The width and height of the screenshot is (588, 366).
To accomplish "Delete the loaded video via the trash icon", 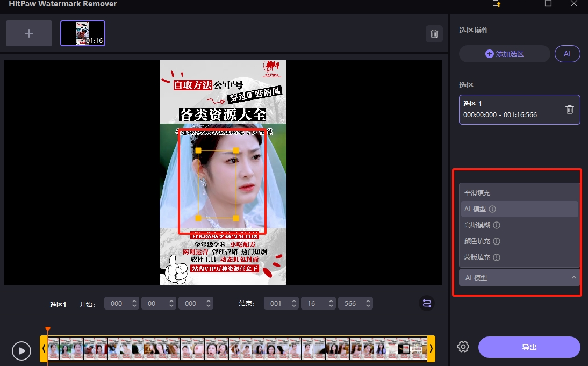I will [434, 33].
